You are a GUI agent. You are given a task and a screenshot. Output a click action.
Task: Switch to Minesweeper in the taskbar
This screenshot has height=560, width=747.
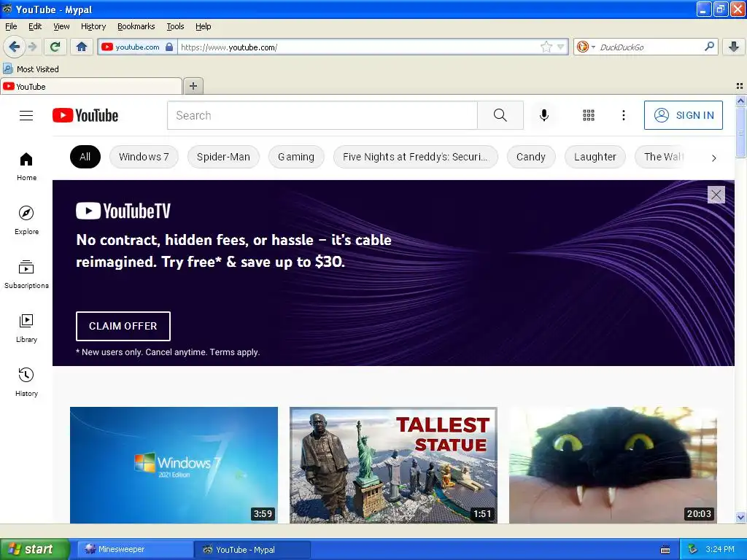(x=134, y=550)
